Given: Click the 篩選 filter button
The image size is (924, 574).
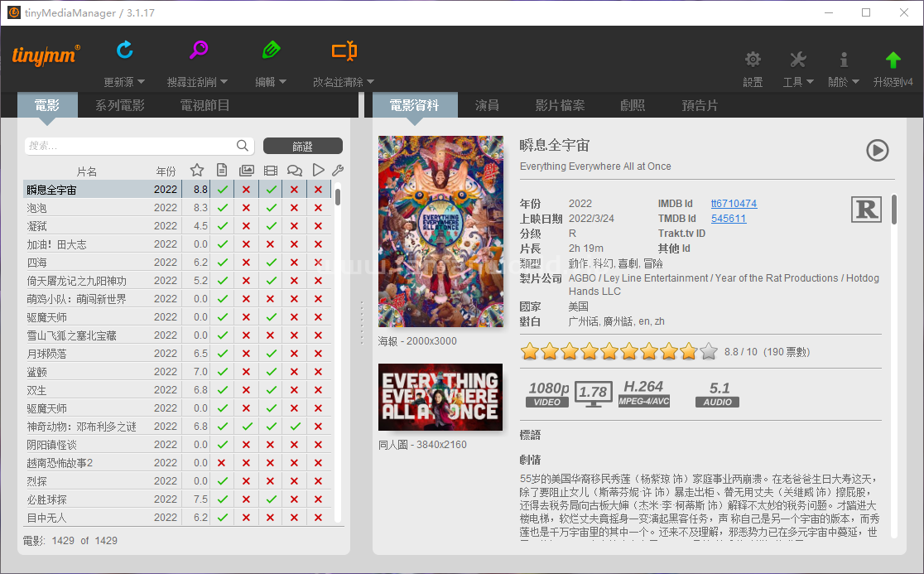Looking at the screenshot, I should tap(302, 146).
